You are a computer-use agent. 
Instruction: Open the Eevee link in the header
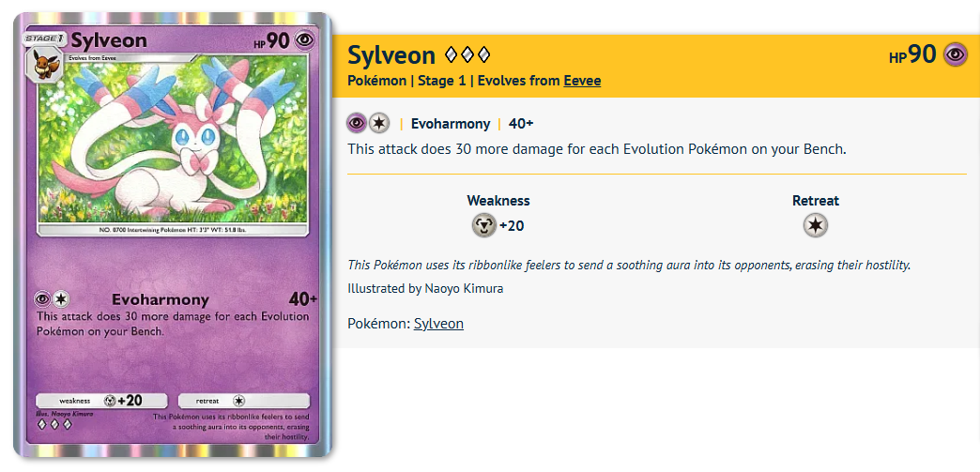tap(582, 81)
